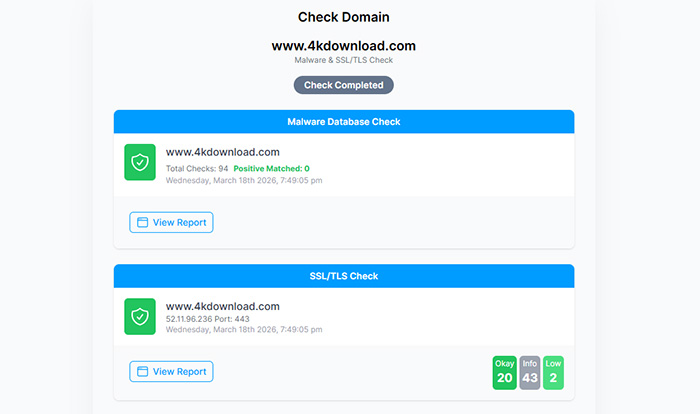The height and width of the screenshot is (414, 700).
Task: Click the bold www.4kdownload.com page title
Action: coord(344,46)
